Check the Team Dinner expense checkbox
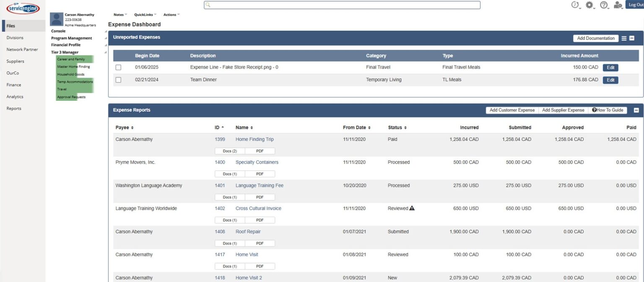This screenshot has height=282, width=644. tap(118, 80)
